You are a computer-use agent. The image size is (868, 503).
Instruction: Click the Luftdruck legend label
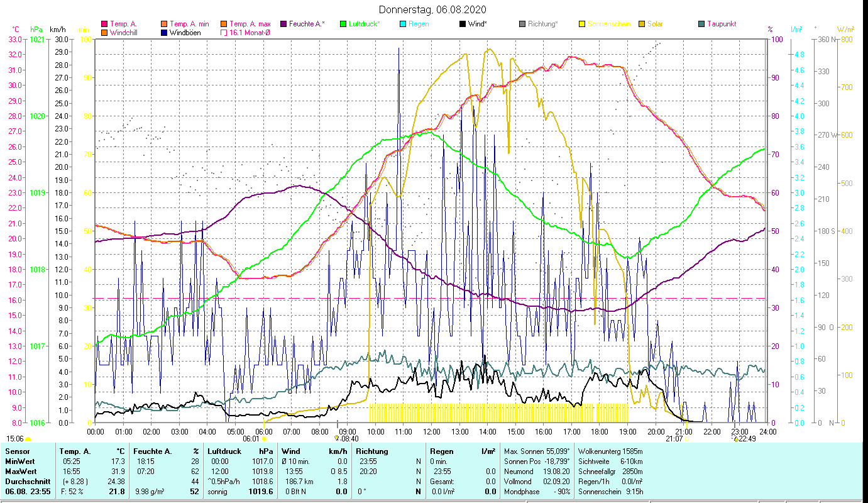[364, 24]
